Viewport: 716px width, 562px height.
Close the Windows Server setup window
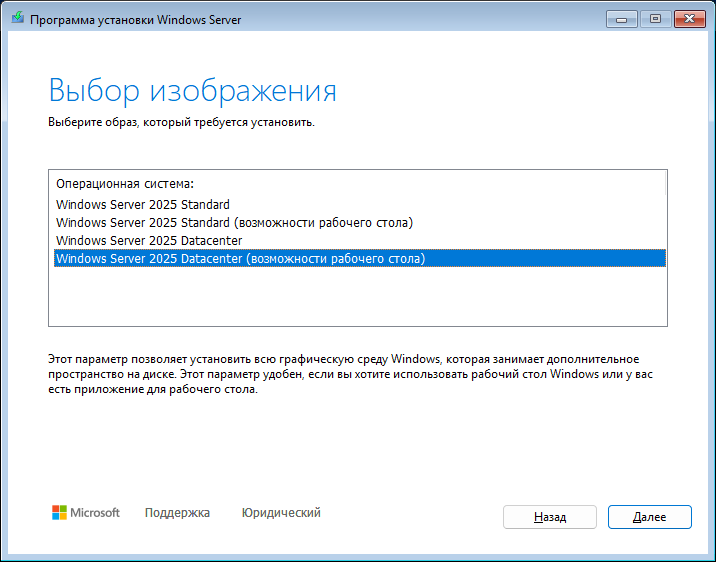pos(690,19)
